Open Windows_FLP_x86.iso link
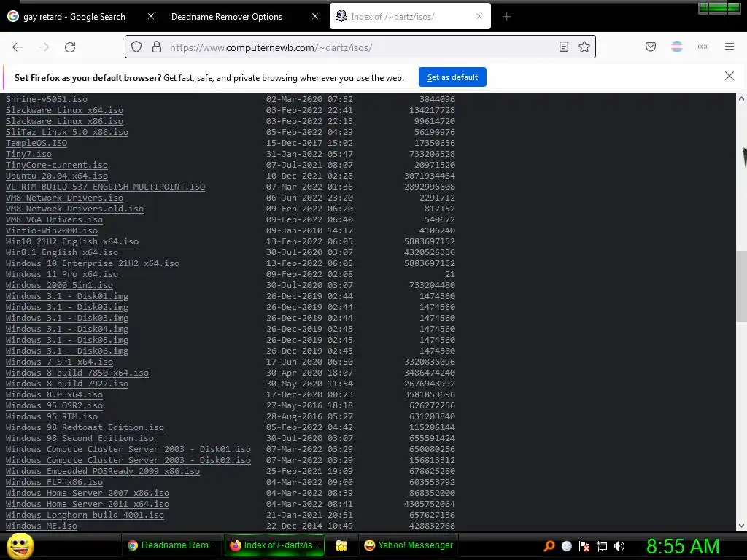The height and width of the screenshot is (560, 747). pos(54,482)
